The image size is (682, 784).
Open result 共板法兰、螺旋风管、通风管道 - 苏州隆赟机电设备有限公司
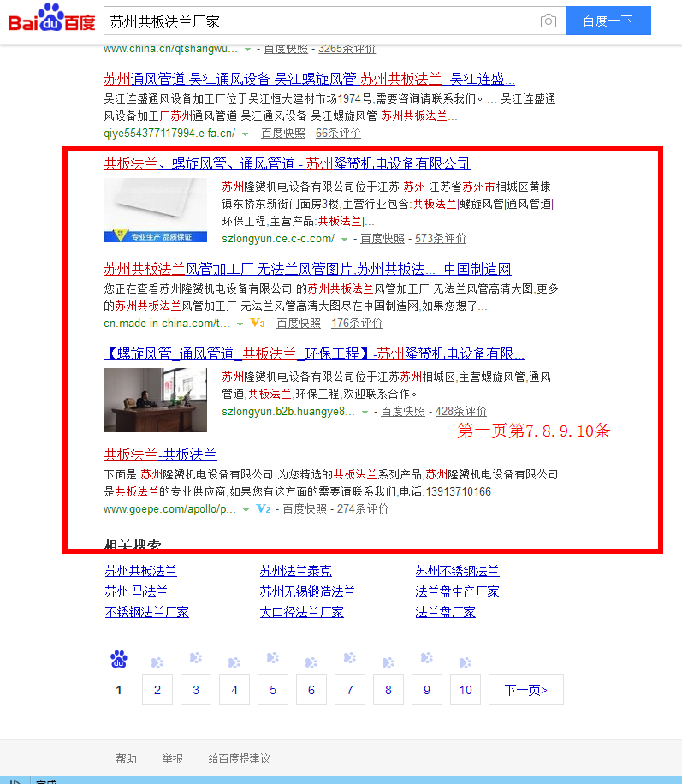click(287, 163)
